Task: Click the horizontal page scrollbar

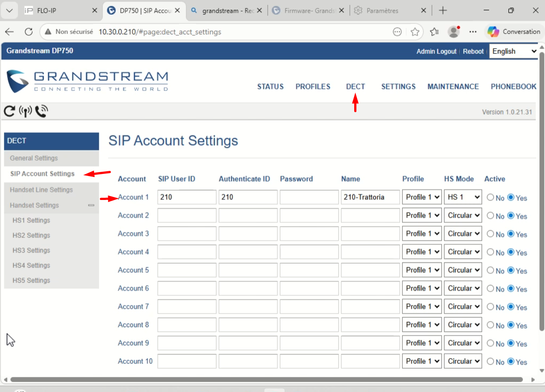Action: (267, 379)
